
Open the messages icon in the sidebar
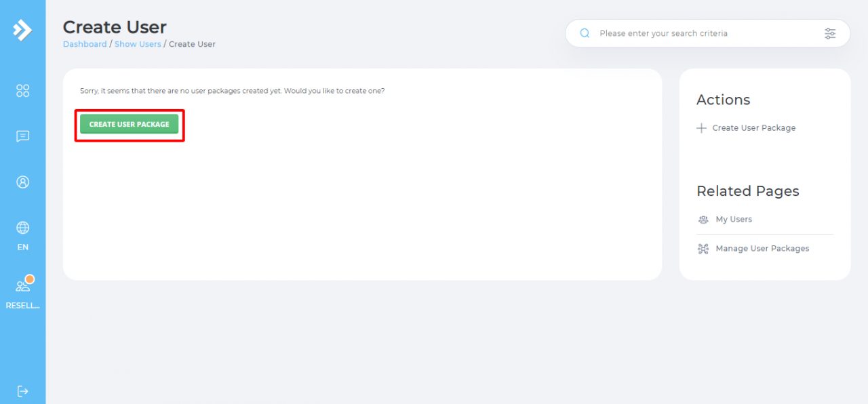[x=22, y=136]
